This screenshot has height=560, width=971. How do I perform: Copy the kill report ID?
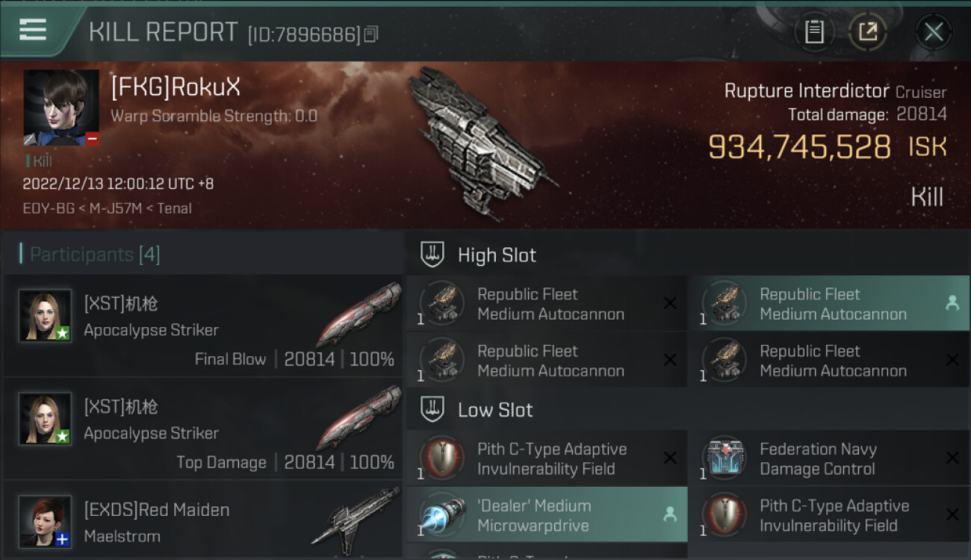click(371, 34)
